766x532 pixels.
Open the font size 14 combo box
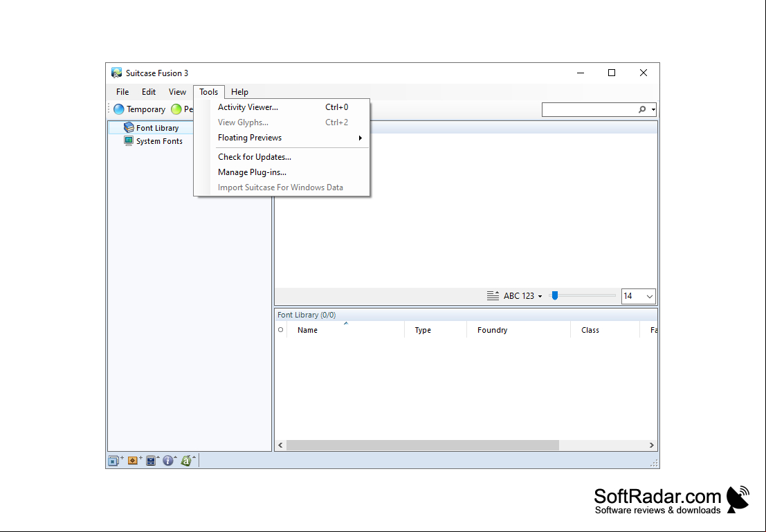click(638, 296)
